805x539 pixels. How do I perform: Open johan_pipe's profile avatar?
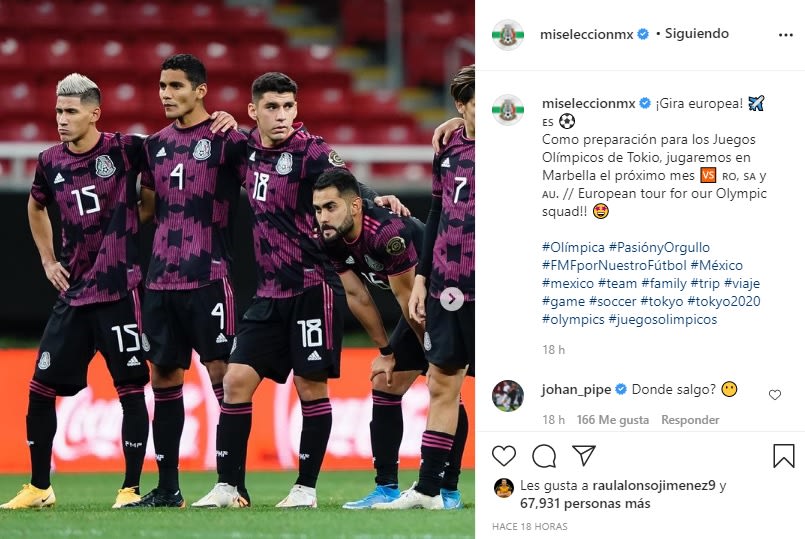tap(508, 396)
